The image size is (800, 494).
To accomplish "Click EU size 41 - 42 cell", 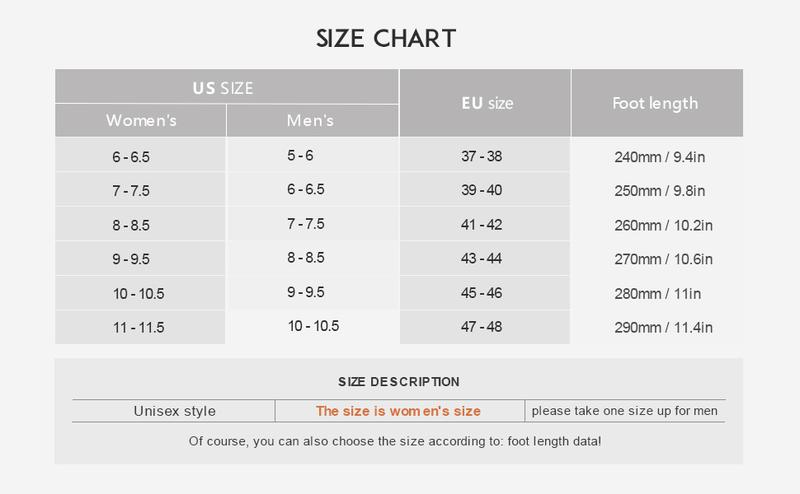I will click(481, 225).
